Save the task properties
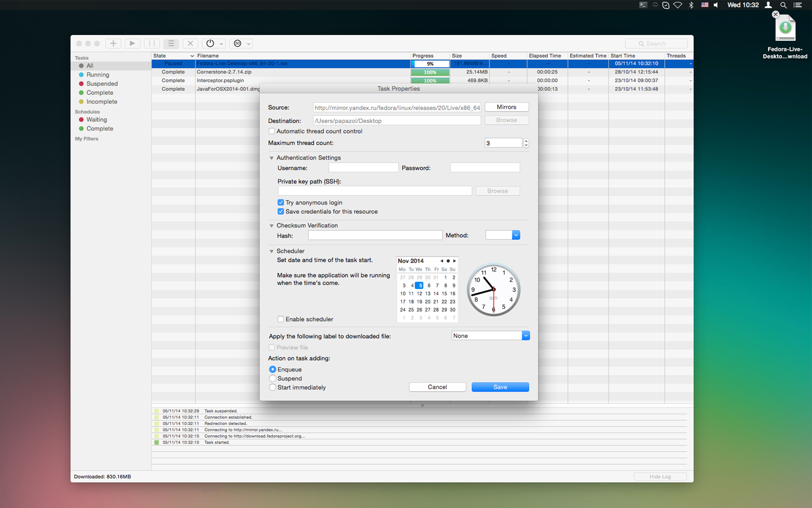 [500, 387]
